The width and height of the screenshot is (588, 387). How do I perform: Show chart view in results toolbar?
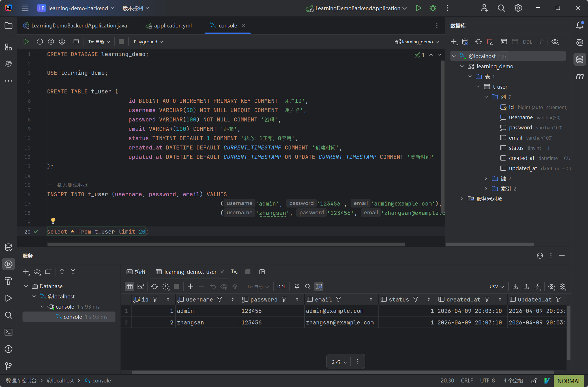(x=141, y=286)
